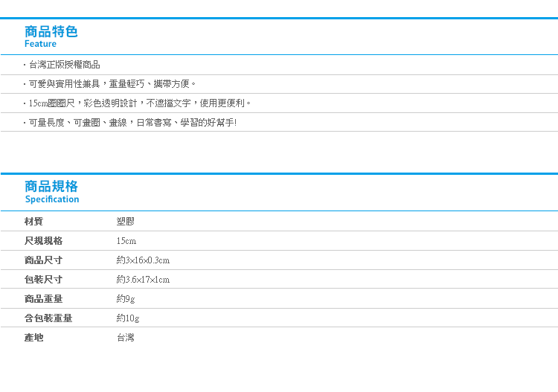Click the 商品重量 row label
The width and height of the screenshot is (558, 392).
click(x=43, y=299)
